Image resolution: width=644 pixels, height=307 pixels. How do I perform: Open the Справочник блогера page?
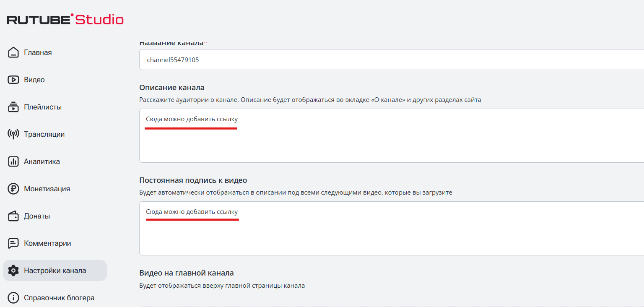[60, 297]
